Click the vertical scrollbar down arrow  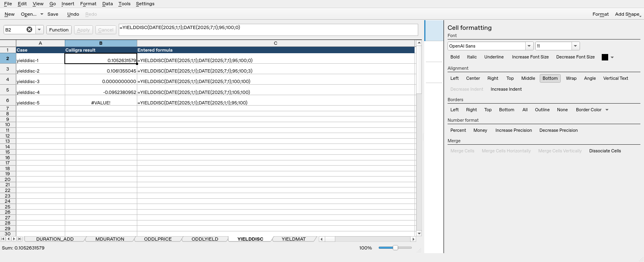pos(419,233)
